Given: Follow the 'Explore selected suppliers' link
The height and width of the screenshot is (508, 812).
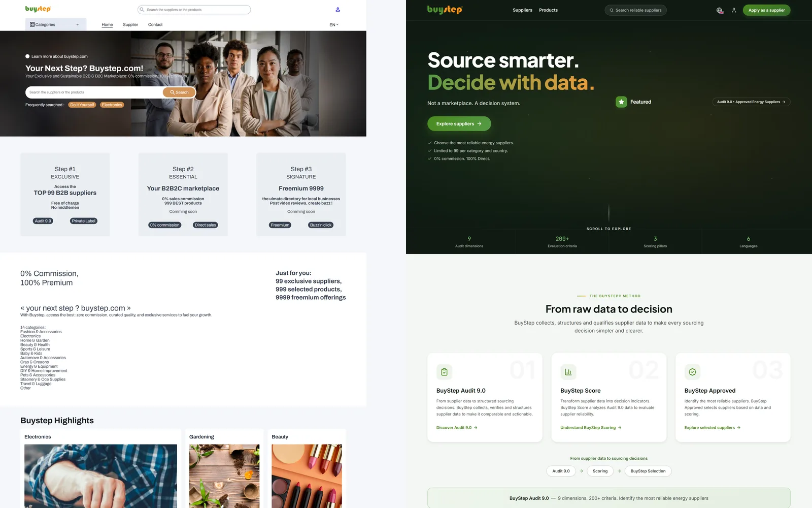Looking at the screenshot, I should coord(713,428).
